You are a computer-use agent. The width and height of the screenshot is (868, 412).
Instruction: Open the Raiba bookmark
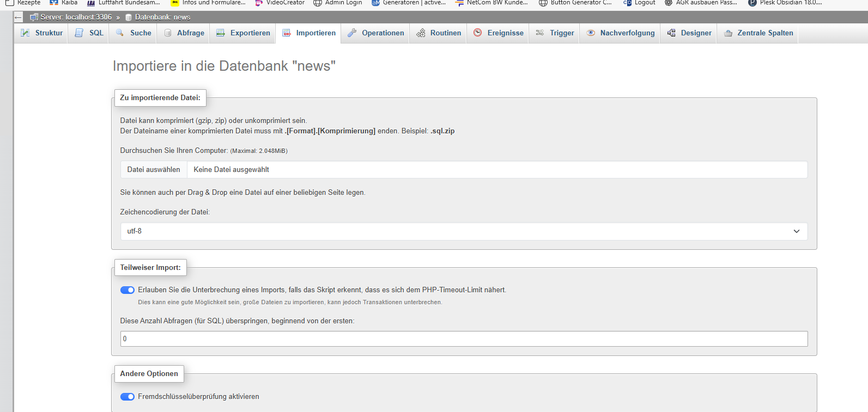pos(63,3)
